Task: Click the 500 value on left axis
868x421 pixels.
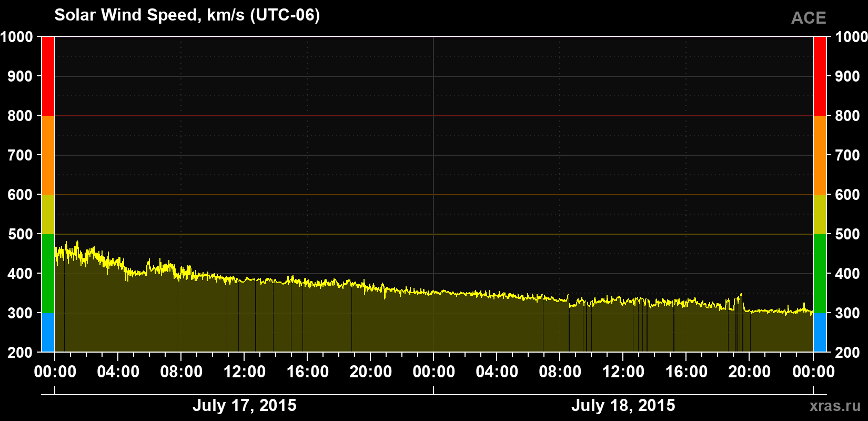Action: click(21, 234)
